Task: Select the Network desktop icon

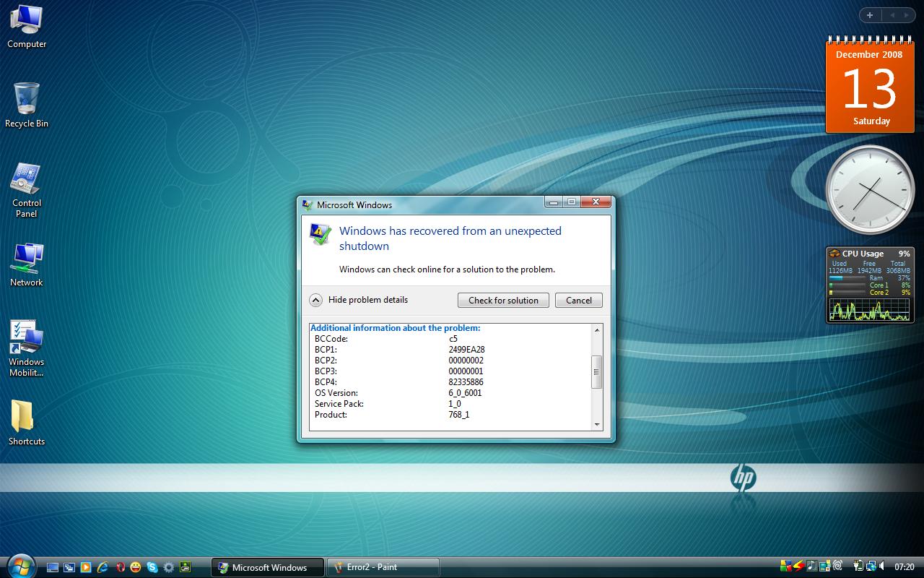Action: click(x=27, y=265)
